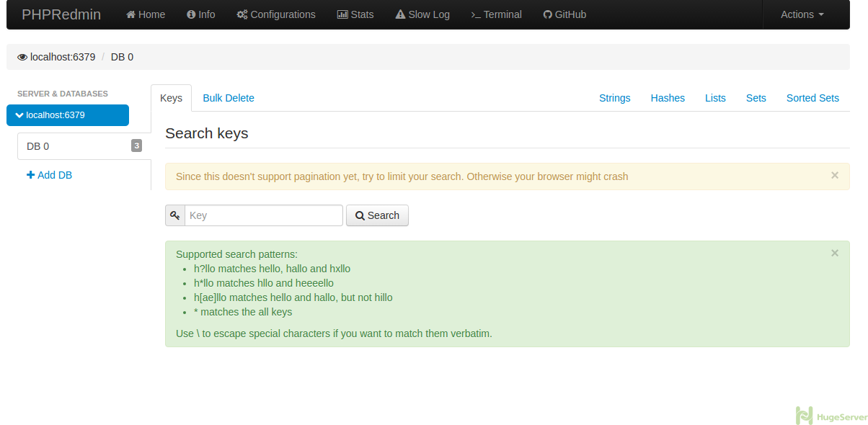Screen dimensions: 868x425
Task: Collapse the localhost:6379 server entry
Action: click(68, 115)
